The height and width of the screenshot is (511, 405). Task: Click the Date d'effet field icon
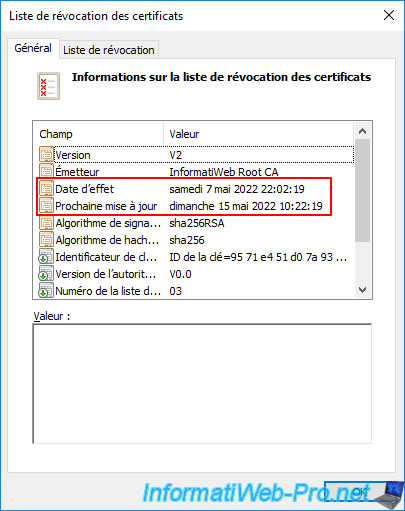tap(46, 189)
